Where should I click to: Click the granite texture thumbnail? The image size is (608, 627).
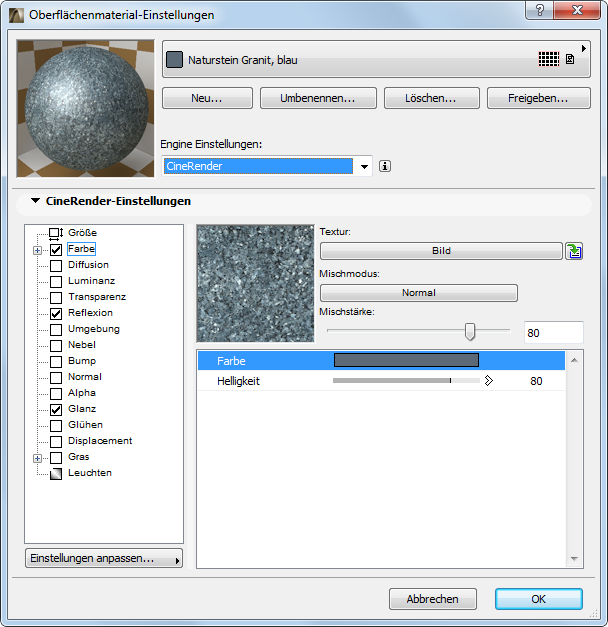256,284
